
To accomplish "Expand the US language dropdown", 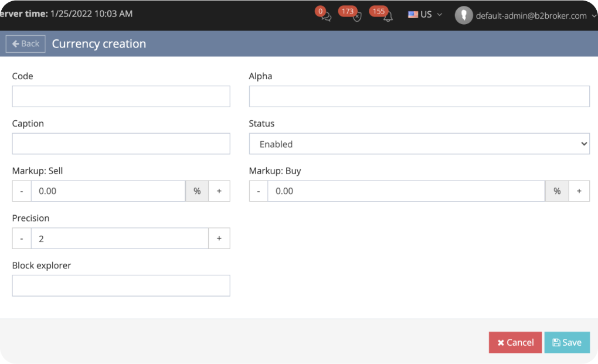I will pos(425,15).
